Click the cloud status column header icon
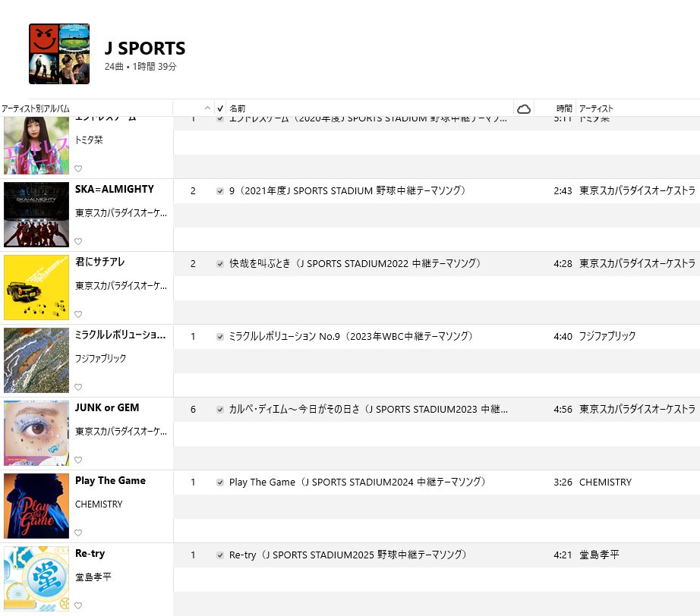Viewport: 700px width, 616px height. (x=523, y=108)
